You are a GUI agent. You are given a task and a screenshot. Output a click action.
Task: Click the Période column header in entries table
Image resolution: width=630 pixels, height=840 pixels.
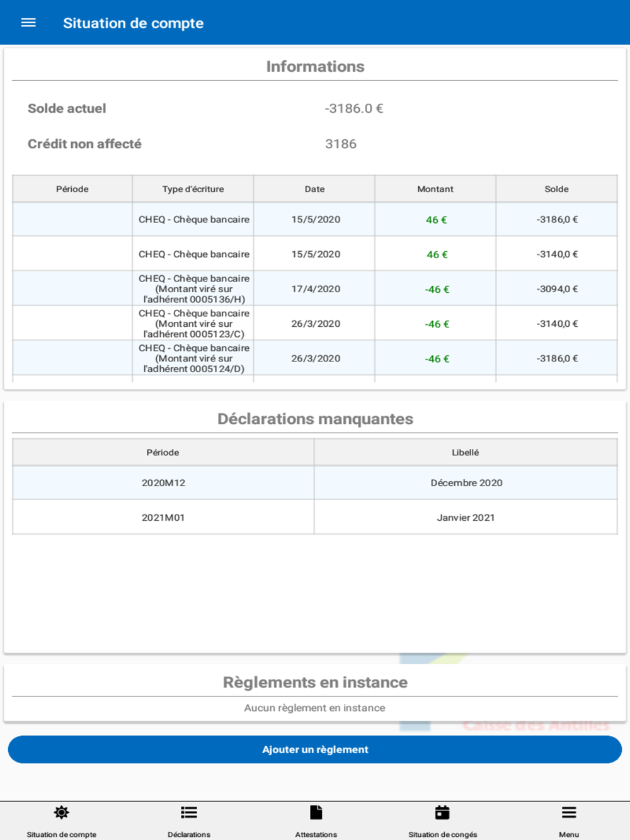[72, 189]
